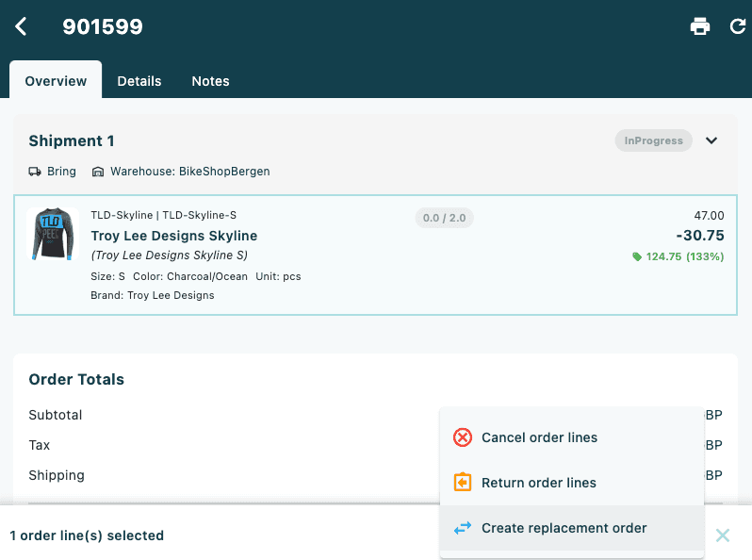Go back using the left chevron arrow
752x560 pixels.
pyautogui.click(x=21, y=26)
